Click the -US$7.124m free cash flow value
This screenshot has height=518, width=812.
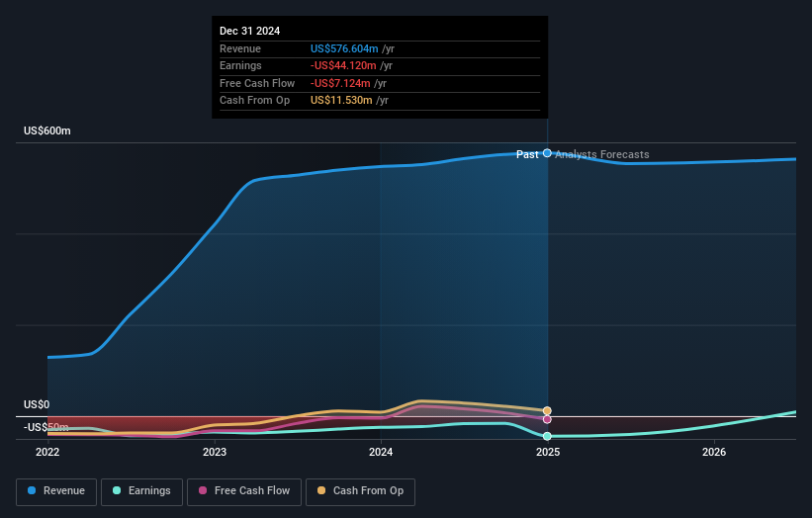pyautogui.click(x=340, y=83)
